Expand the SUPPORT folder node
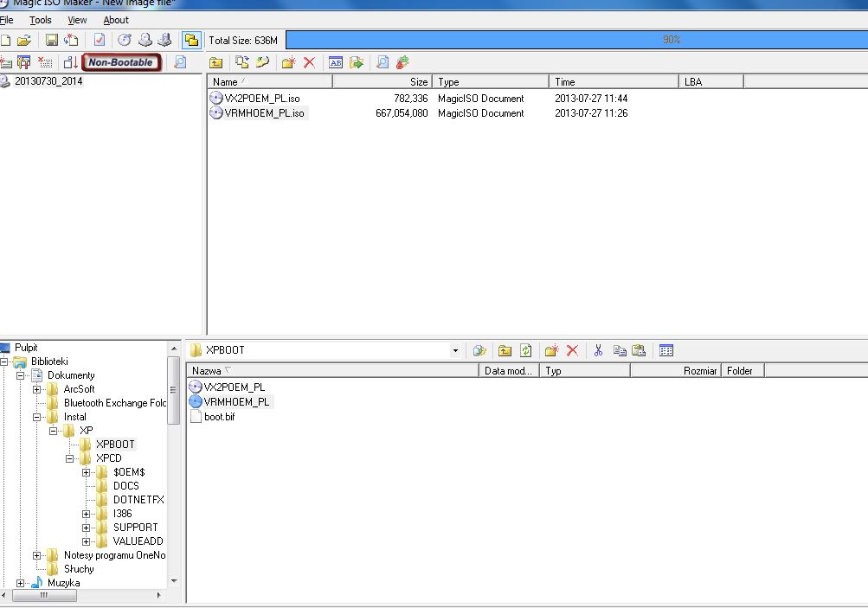 (87, 528)
